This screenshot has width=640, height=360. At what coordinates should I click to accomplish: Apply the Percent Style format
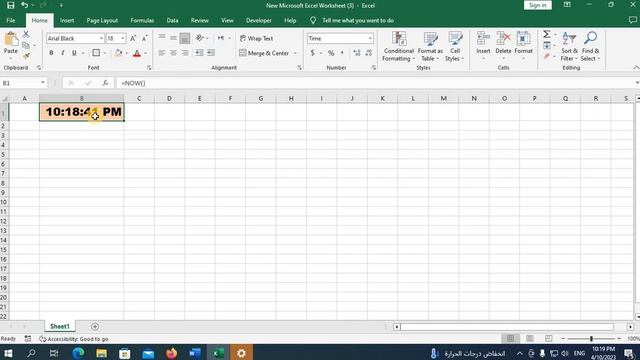click(331, 53)
